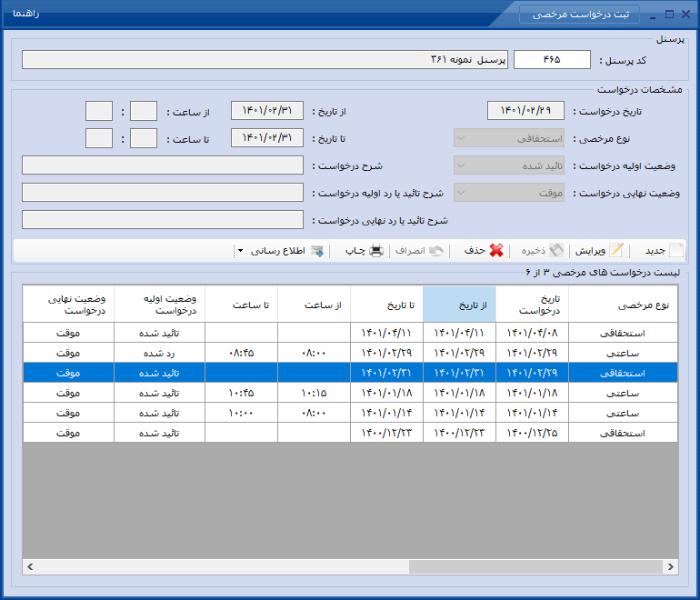This screenshot has height=600, width=700.
Task: Select the ثبت درخواست مرخصی tab
Action: 579,15
